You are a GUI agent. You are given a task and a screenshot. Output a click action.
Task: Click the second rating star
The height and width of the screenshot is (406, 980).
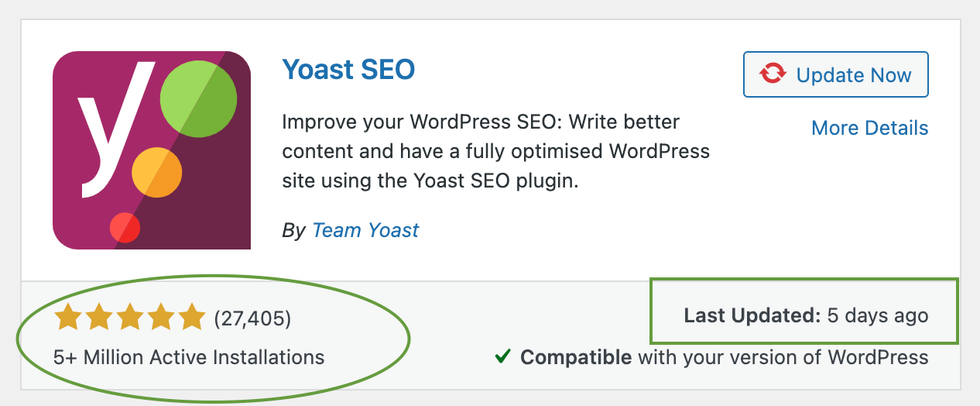coord(99,317)
